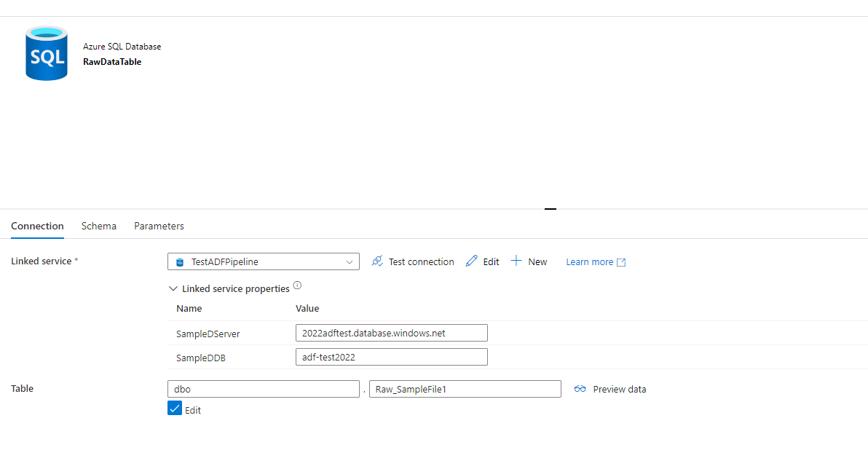The height and width of the screenshot is (461, 868).
Task: Switch to the Schema tab
Action: 99,226
